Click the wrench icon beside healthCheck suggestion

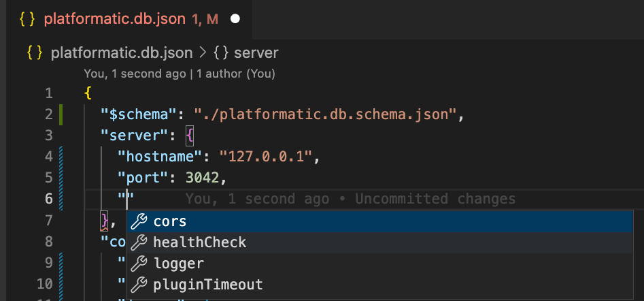click(x=139, y=242)
